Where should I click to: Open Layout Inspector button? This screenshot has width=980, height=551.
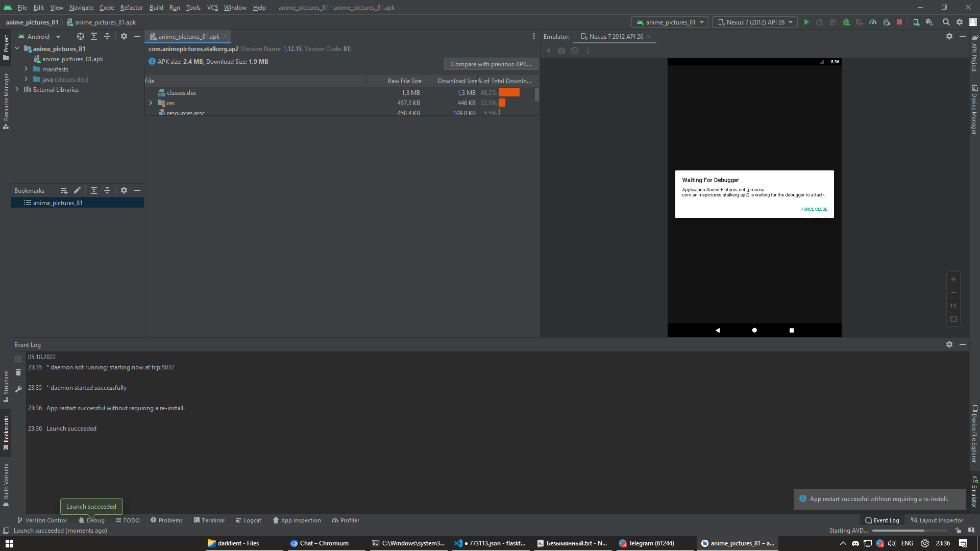937,521
